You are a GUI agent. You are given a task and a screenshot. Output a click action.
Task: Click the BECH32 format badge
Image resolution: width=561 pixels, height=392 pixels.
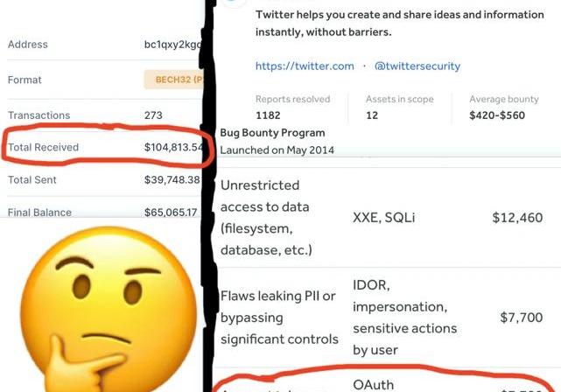[x=173, y=80]
